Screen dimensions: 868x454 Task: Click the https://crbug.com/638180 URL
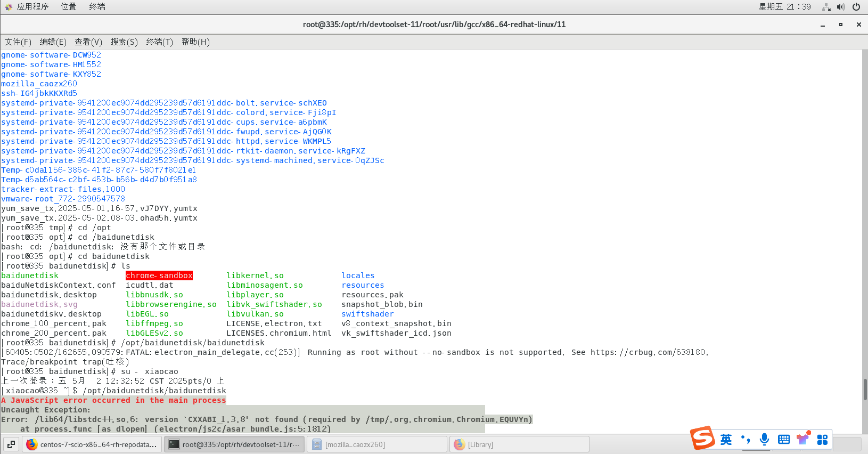click(x=647, y=352)
